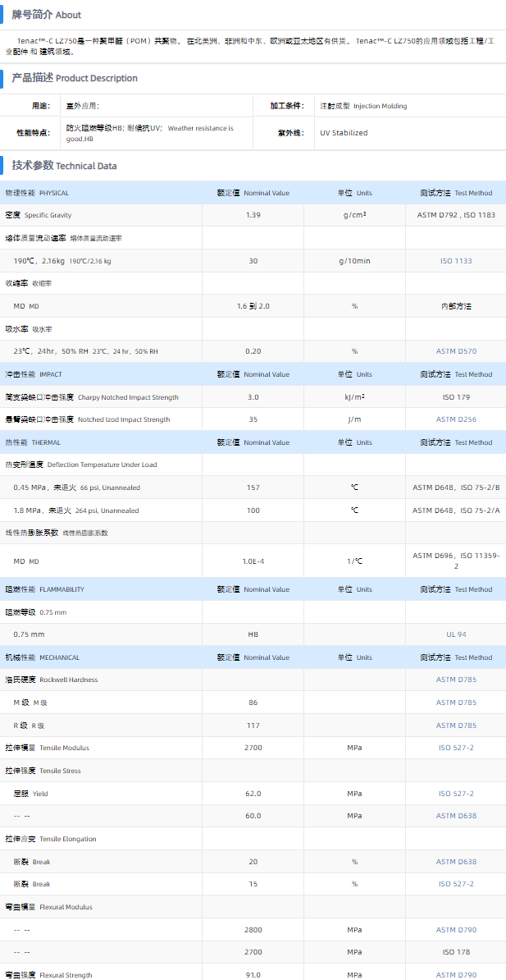
Task: Open ISO 527-2 link in Tensile Modulus row
Action: click(456, 748)
